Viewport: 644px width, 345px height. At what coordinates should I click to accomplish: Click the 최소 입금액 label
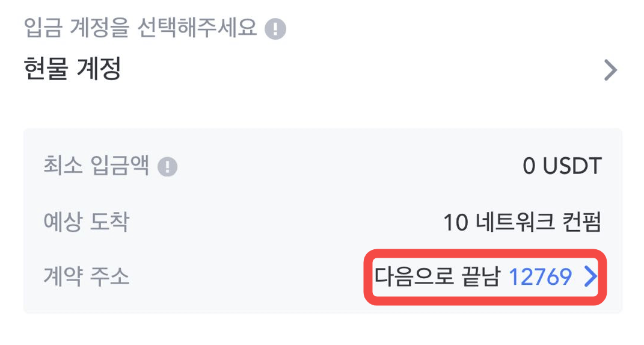[96, 166]
